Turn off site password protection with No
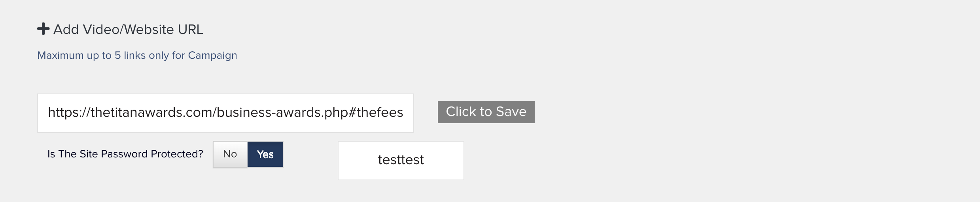 click(x=230, y=154)
